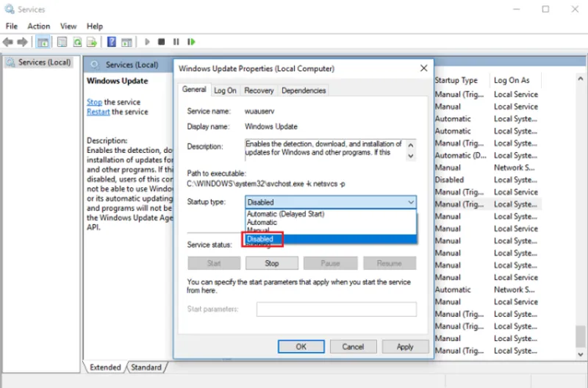Open the Startup type combo box
588x388 pixels.
click(330, 202)
